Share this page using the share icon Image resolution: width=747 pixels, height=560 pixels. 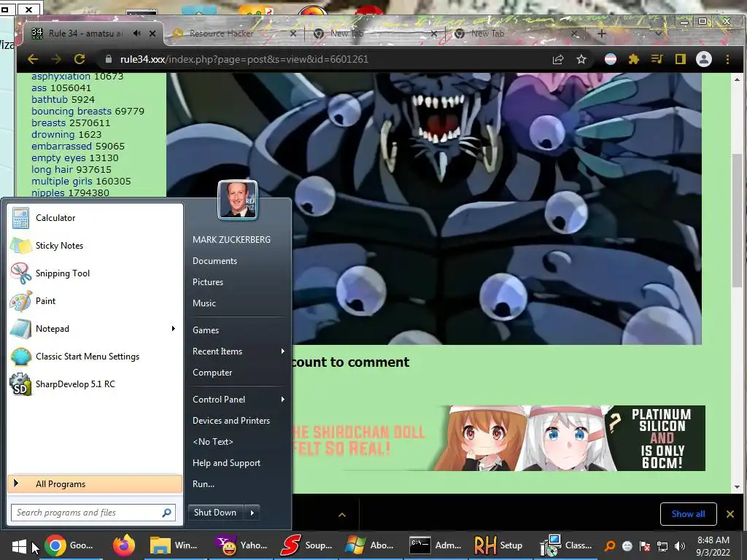(558, 59)
